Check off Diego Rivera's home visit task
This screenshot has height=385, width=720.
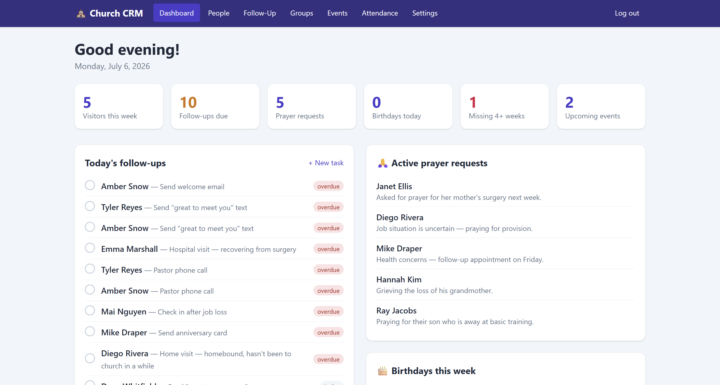(x=90, y=358)
